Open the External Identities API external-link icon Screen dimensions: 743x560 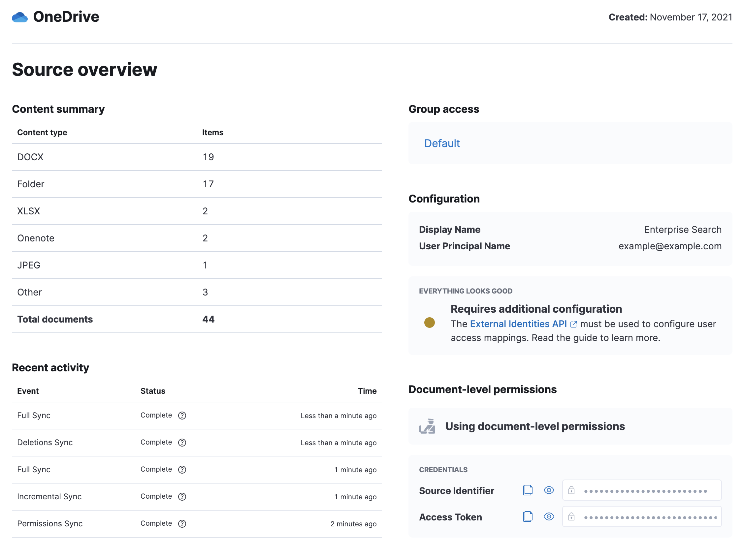point(574,324)
